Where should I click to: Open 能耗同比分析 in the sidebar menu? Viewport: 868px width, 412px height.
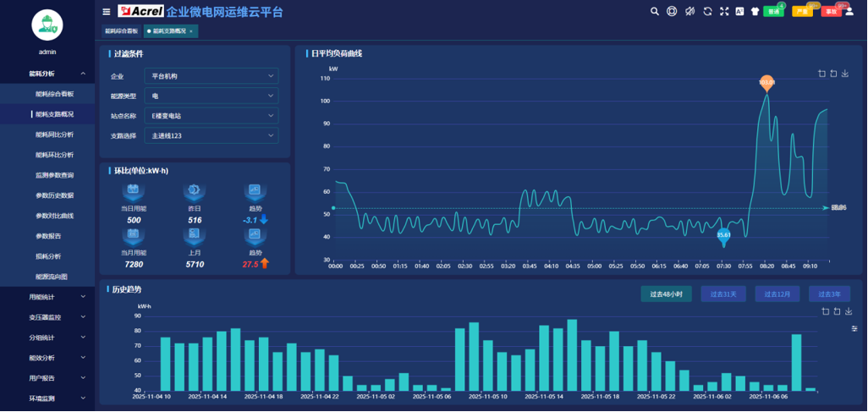54,135
